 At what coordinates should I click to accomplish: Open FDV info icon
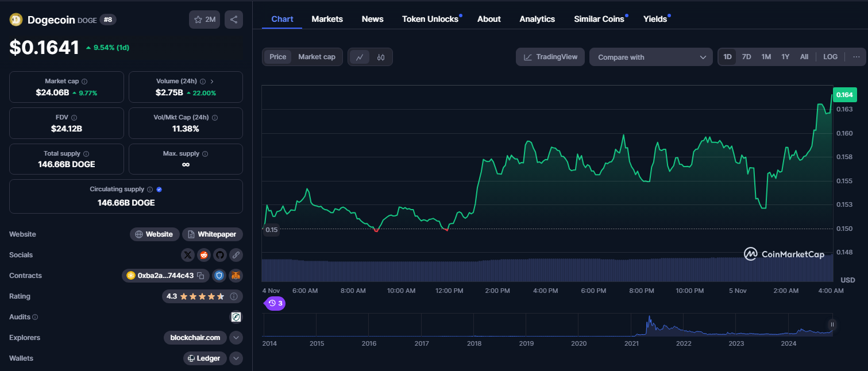(x=74, y=117)
